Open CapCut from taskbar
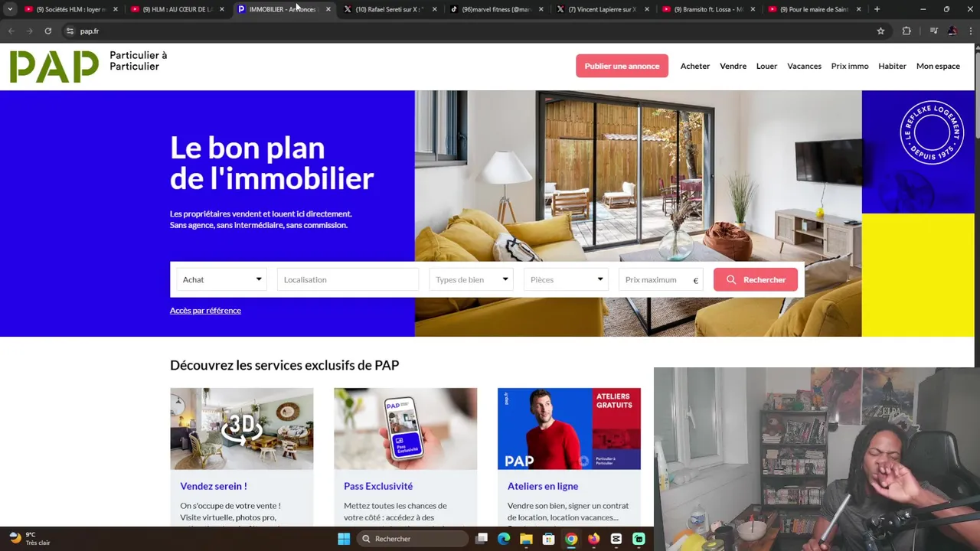 [616, 539]
